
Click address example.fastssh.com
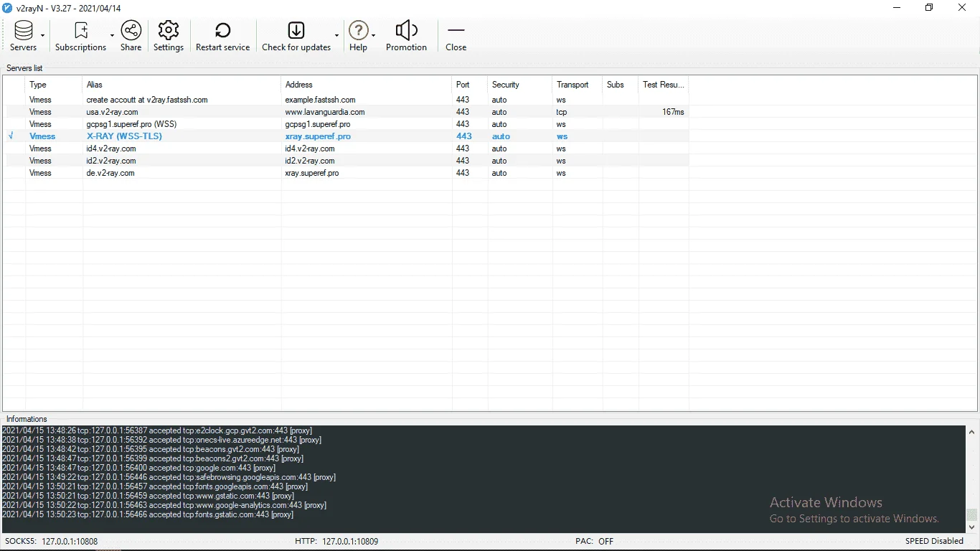[x=320, y=100]
